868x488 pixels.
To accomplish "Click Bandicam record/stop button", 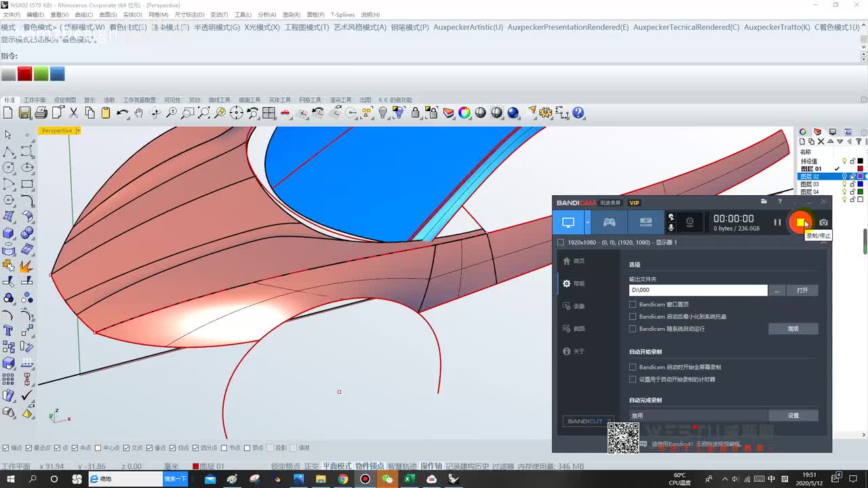I will coord(801,222).
